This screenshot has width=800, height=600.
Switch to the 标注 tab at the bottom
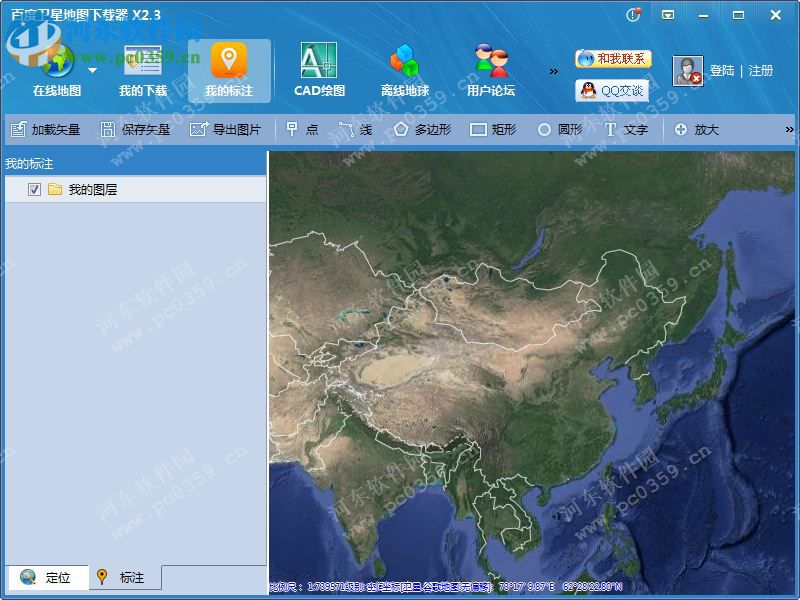tap(126, 578)
